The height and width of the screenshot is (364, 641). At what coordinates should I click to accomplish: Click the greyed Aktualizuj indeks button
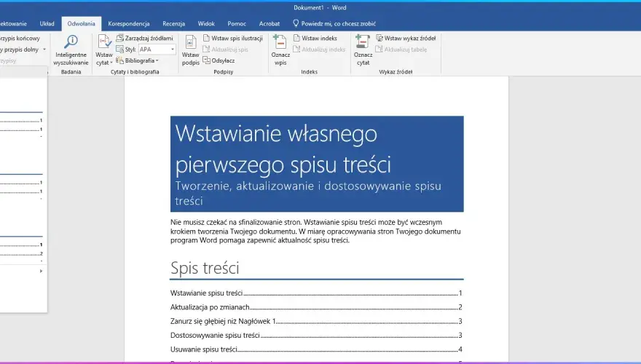(x=319, y=50)
